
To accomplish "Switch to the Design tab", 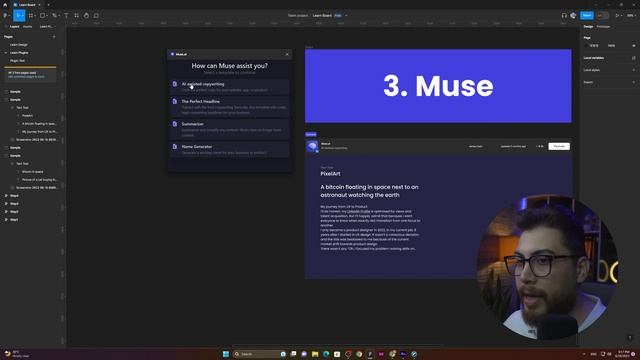I will point(588,27).
